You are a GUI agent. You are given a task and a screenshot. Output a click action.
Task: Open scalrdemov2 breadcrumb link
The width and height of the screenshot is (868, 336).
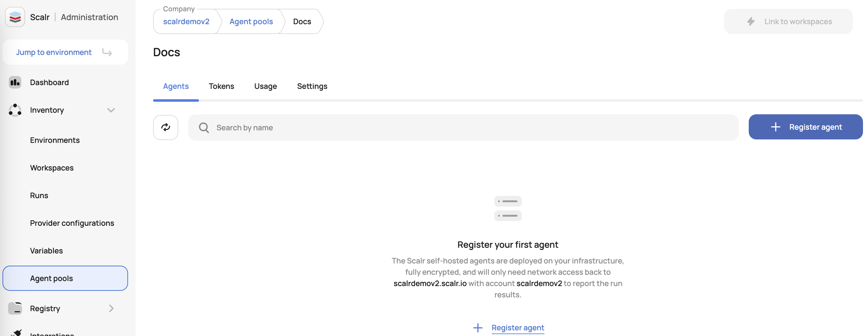(186, 22)
